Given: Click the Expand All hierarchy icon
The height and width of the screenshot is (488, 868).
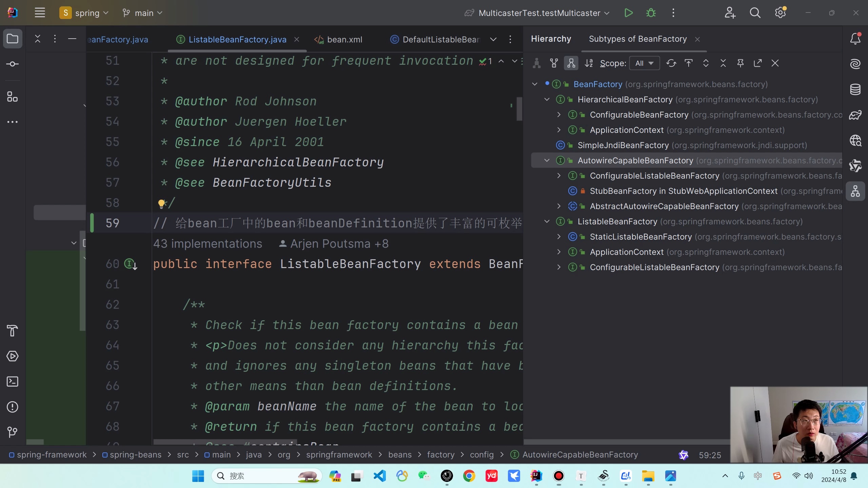Looking at the screenshot, I should point(706,63).
